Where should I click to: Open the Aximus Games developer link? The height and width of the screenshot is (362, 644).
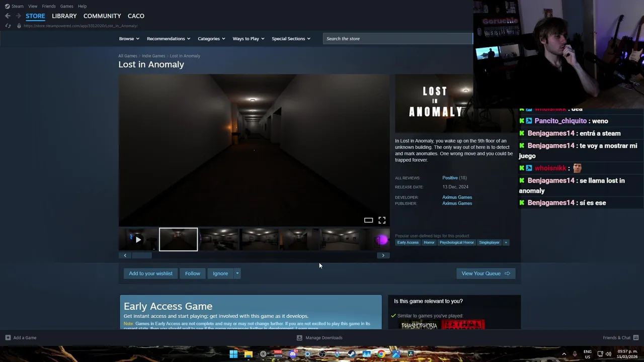tap(457, 198)
